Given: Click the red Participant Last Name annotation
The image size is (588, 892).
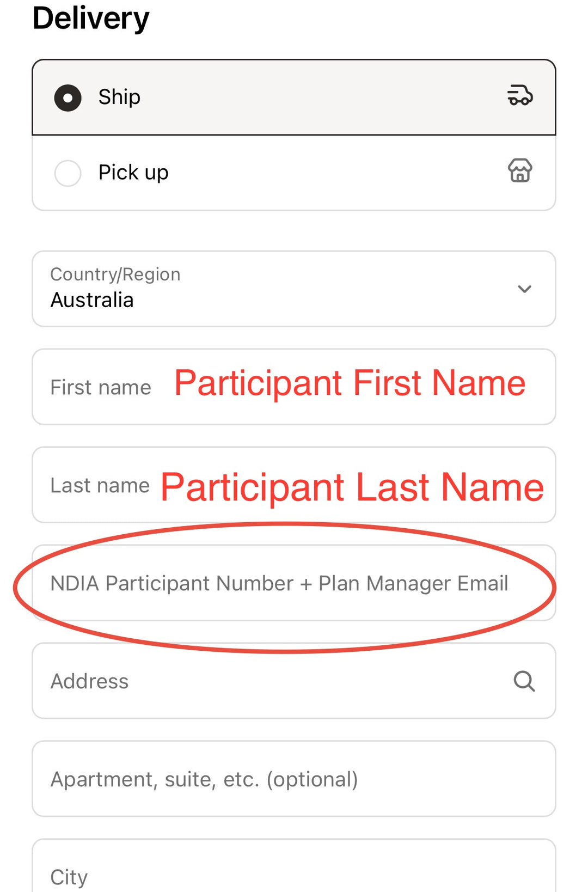Looking at the screenshot, I should (x=352, y=487).
